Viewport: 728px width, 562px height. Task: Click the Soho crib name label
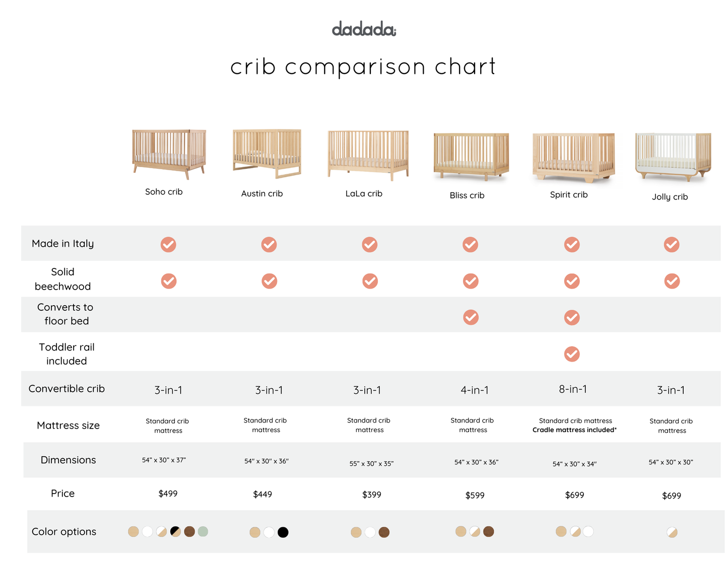tap(164, 191)
